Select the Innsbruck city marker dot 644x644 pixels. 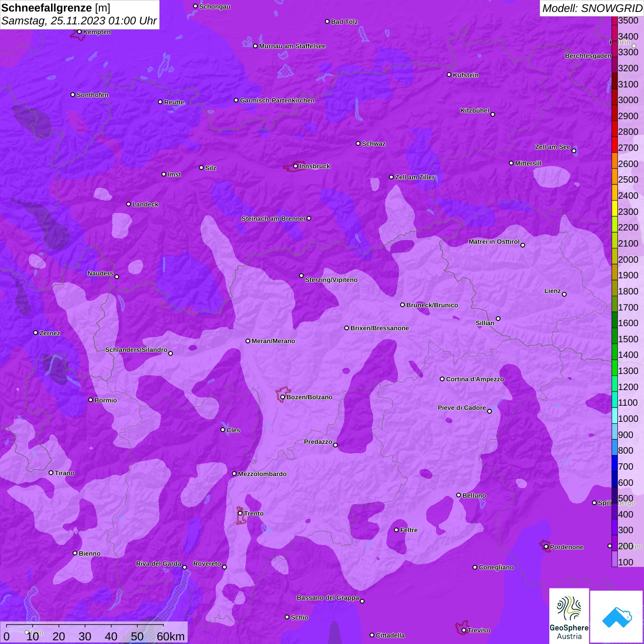click(x=295, y=166)
